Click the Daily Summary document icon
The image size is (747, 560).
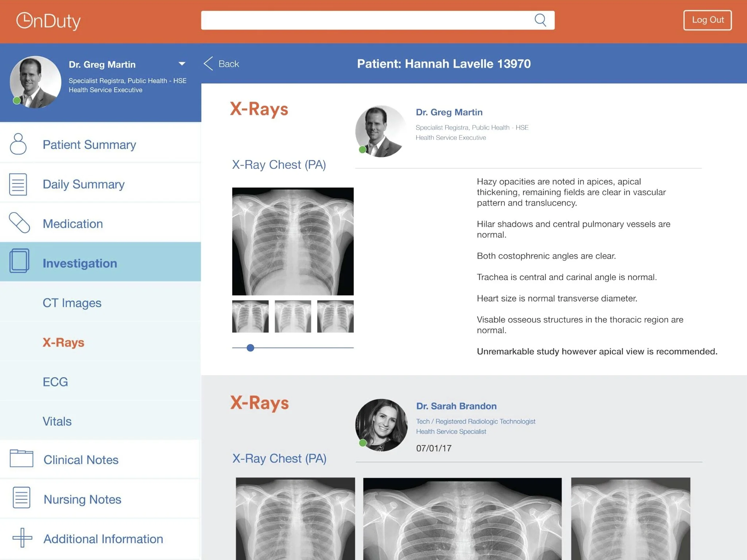18,184
